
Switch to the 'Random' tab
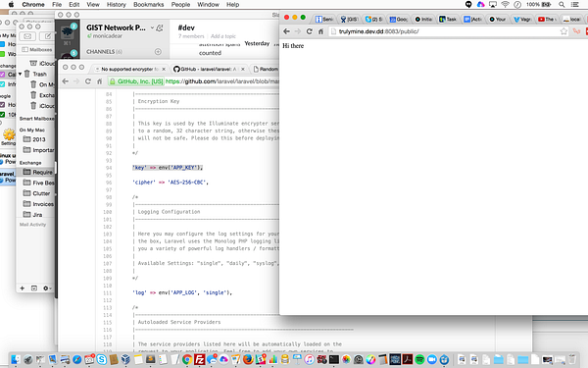(x=266, y=69)
